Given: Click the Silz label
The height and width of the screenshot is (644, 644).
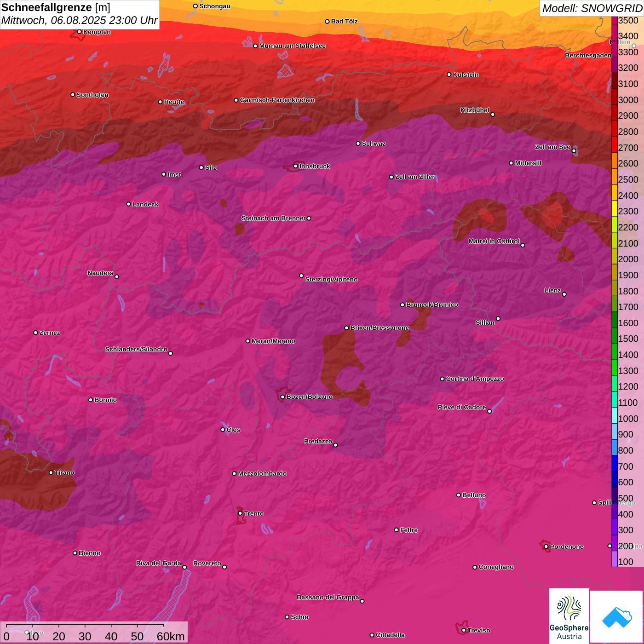Looking at the screenshot, I should 211,167.
